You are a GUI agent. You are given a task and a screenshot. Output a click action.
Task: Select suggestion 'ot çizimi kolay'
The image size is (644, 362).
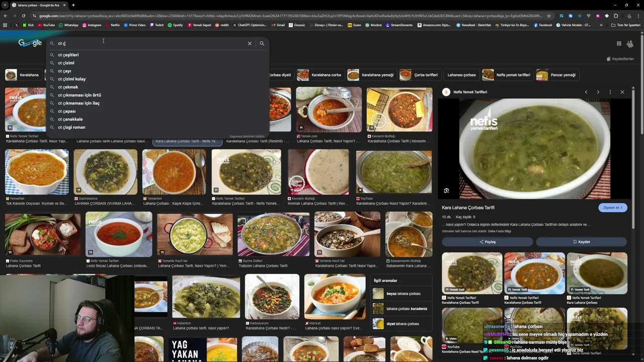point(157,79)
